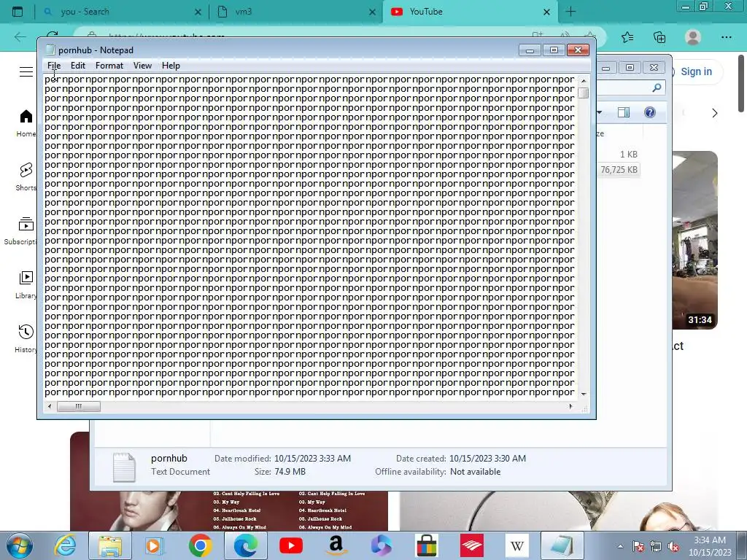747x560 pixels.
Task: Click the Explorer search magnifier icon
Action: (x=657, y=87)
